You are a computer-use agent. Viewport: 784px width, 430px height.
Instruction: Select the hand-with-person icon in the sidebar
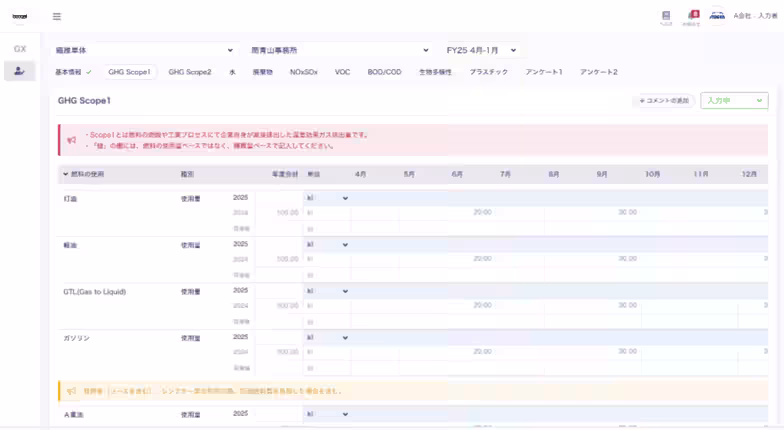(20, 71)
